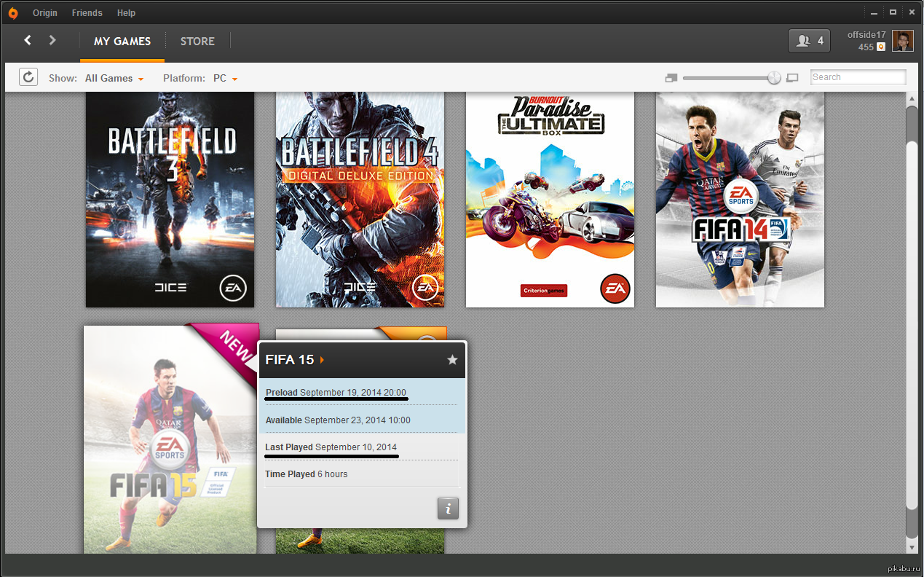Expand the Platform PC dropdown
The width and height of the screenshot is (924, 577).
[x=226, y=78]
